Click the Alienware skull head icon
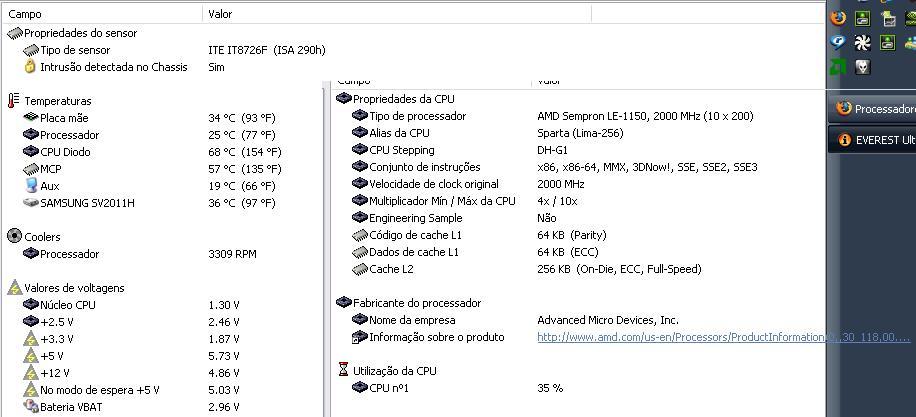 tap(862, 67)
